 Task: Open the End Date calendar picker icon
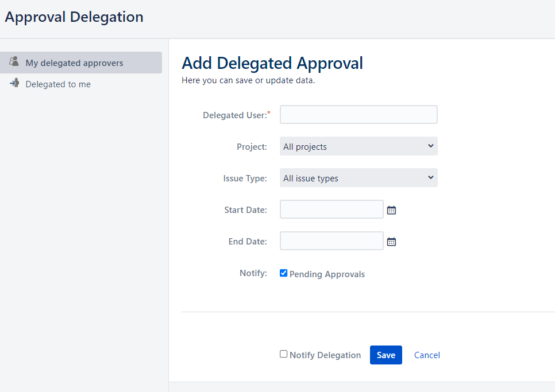coord(391,242)
